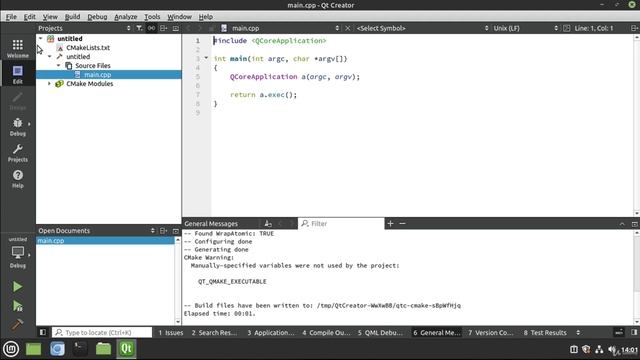Split the Open Documents panel

click(164, 231)
